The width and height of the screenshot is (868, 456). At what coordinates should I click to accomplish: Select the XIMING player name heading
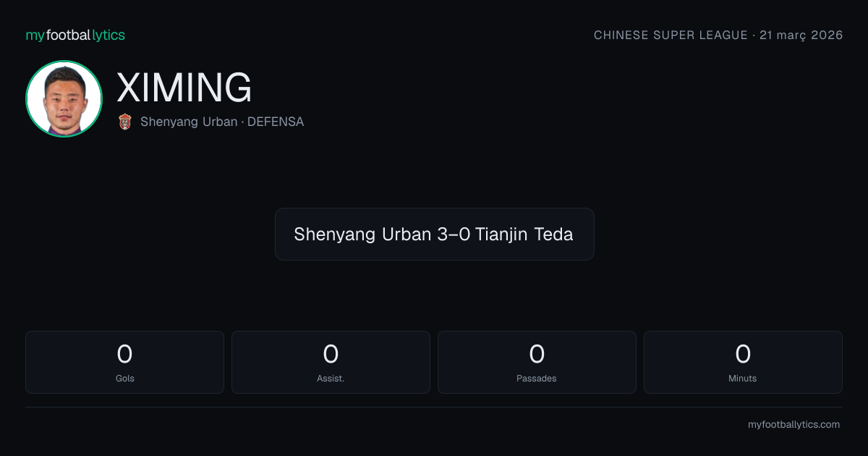184,88
